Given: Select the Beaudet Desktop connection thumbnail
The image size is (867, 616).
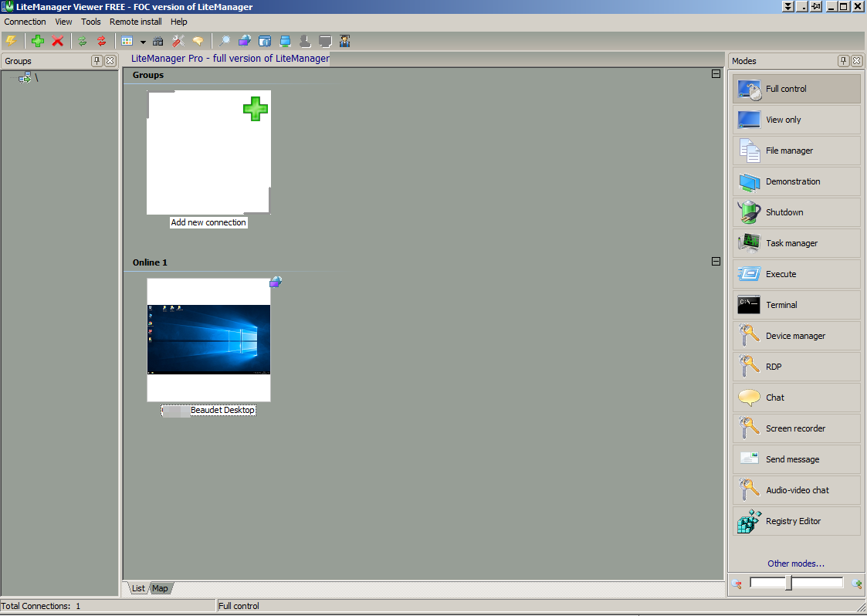Looking at the screenshot, I should (x=208, y=340).
